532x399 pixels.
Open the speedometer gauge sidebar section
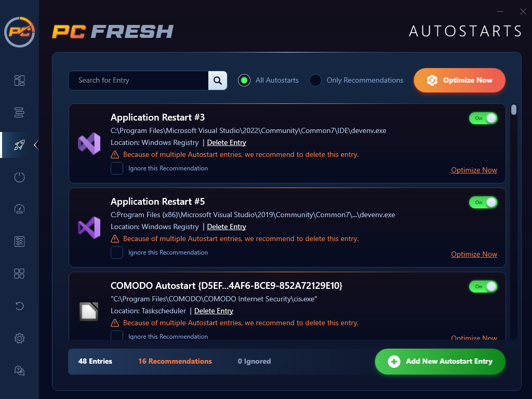[x=19, y=209]
